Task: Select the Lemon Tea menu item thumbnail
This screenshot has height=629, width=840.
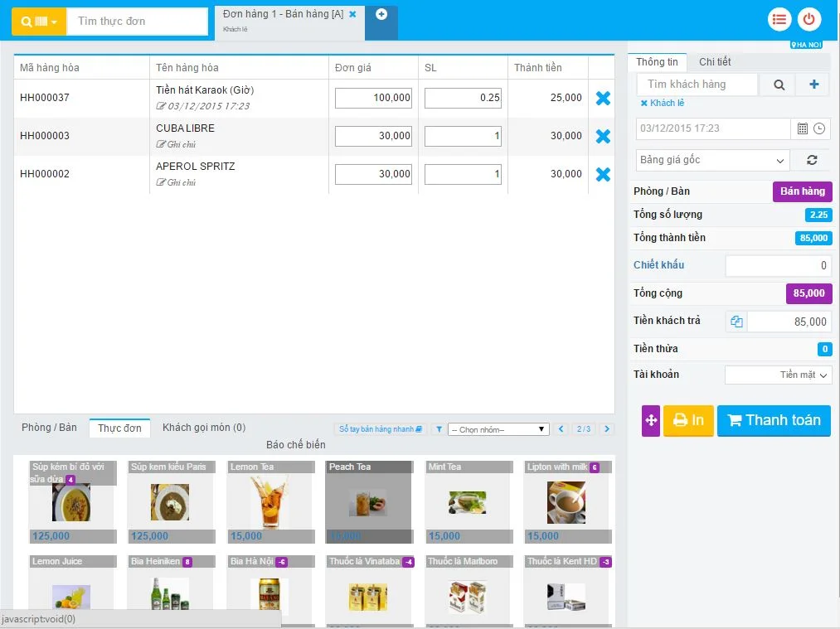Action: point(269,501)
